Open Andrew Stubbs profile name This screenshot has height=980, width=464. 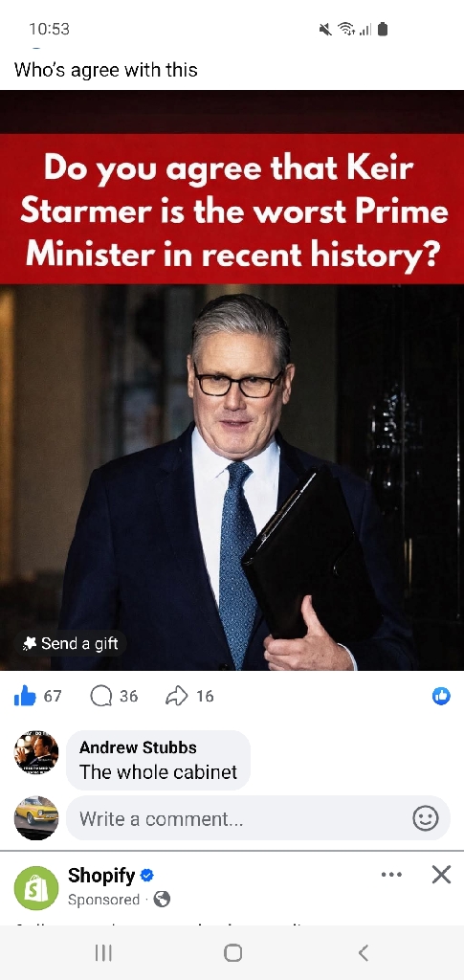(138, 746)
